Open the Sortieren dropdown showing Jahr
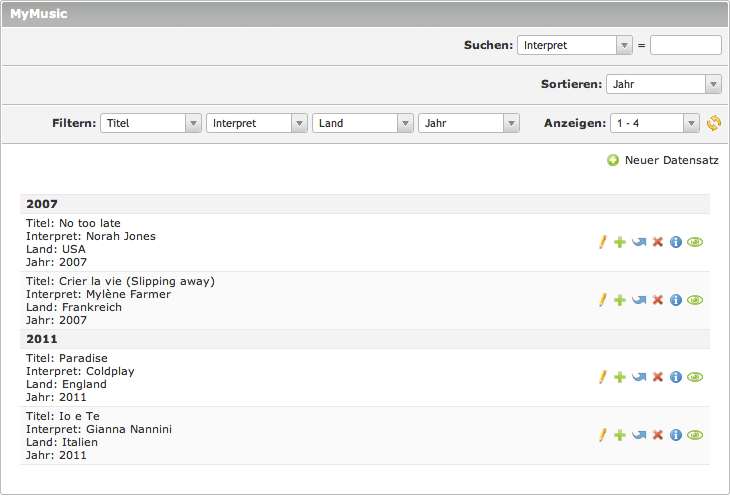 [663, 84]
